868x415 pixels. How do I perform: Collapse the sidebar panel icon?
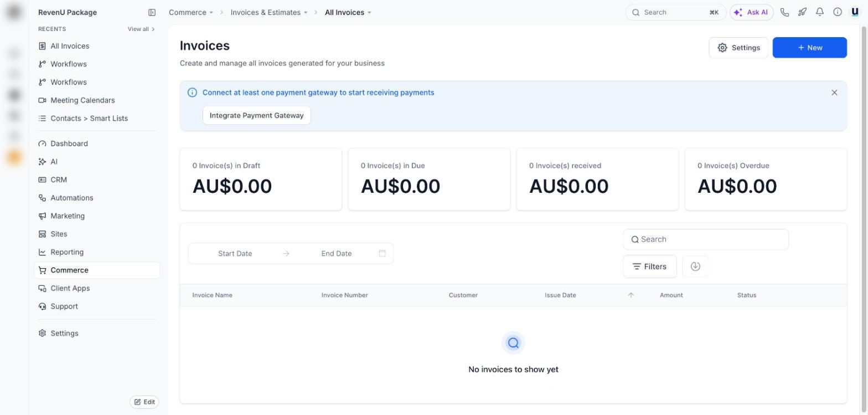tap(152, 12)
